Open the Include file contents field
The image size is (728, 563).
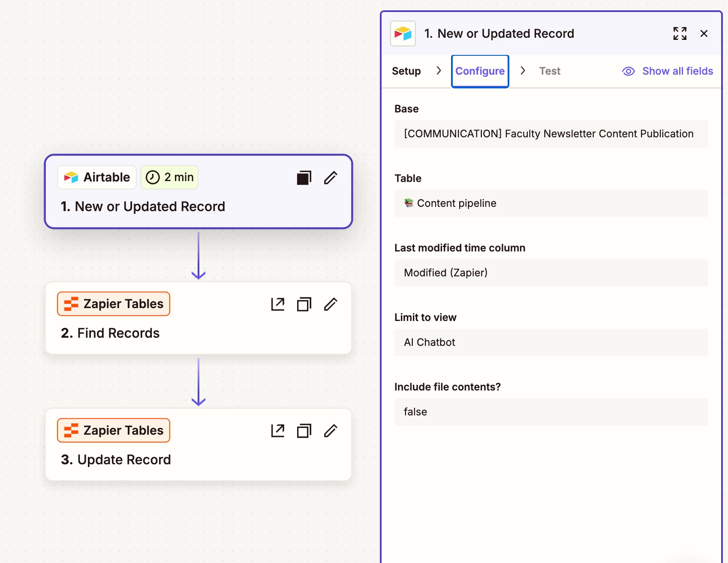pyautogui.click(x=551, y=412)
